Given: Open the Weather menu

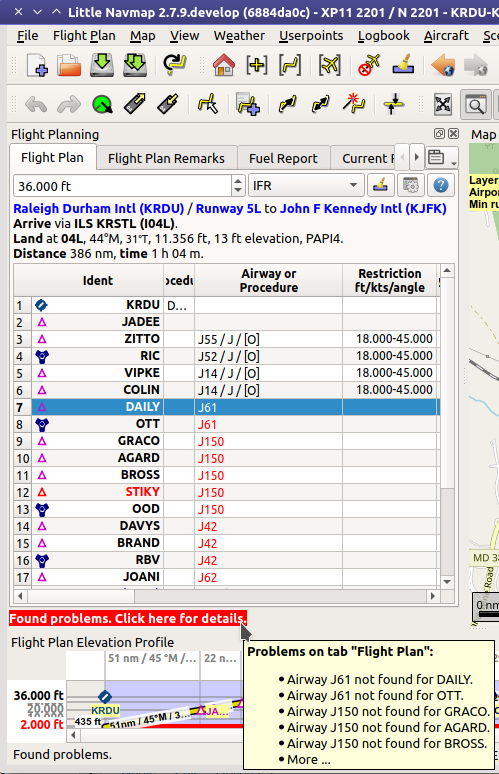Looking at the screenshot, I should click(239, 36).
